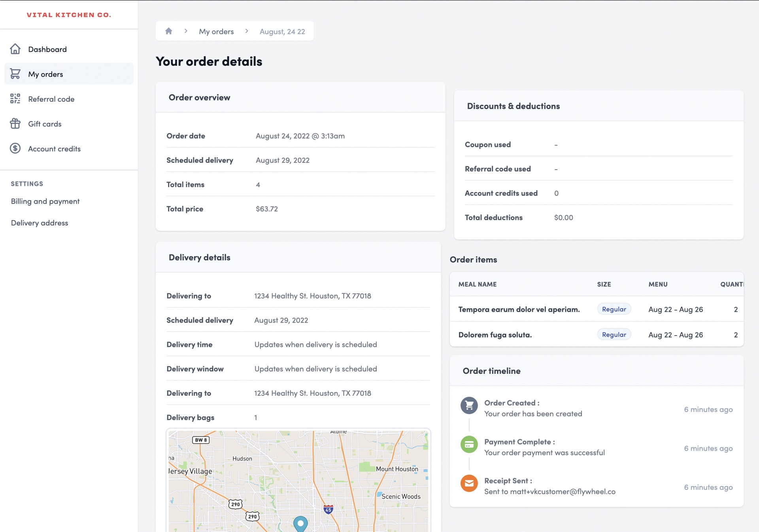Image resolution: width=759 pixels, height=532 pixels.
Task: Click the orange Receipt Sent envelope icon
Action: 469,483
